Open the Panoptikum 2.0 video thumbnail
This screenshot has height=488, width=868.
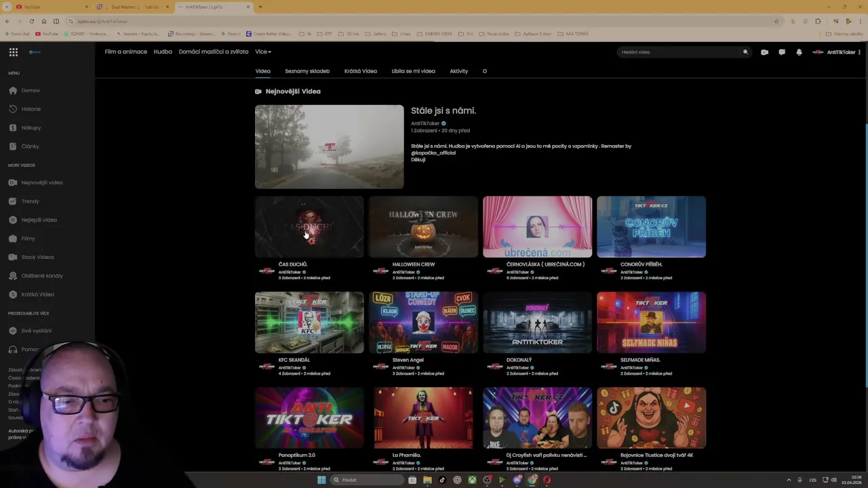pos(309,418)
